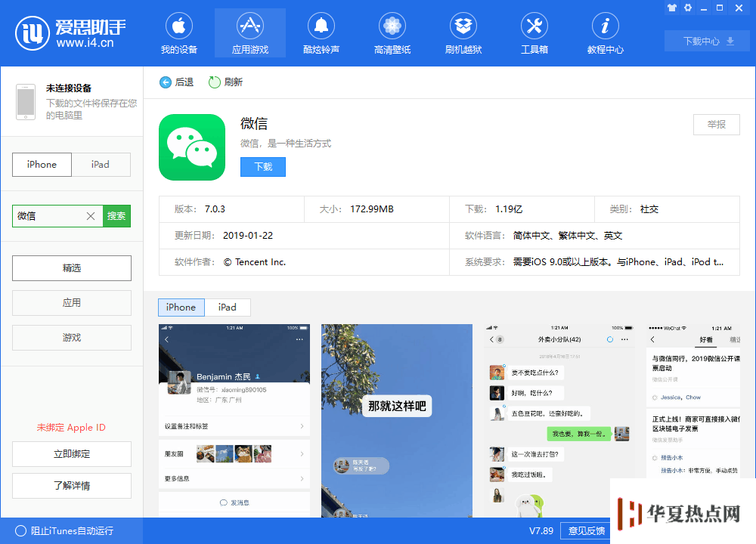Click 立即绑定 to bind Apple ID
The height and width of the screenshot is (544, 756).
coord(72,454)
